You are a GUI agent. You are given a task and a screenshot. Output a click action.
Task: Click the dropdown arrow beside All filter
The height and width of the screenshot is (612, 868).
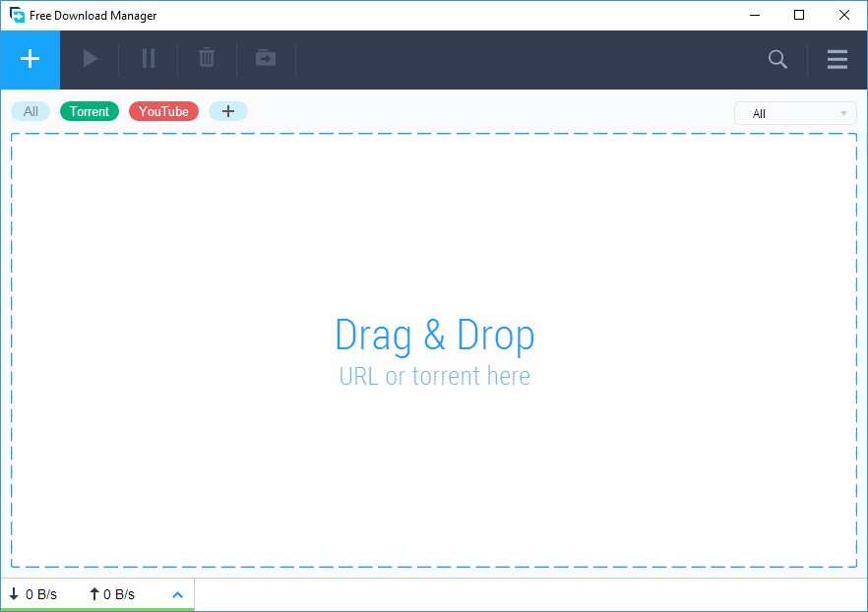pyautogui.click(x=843, y=113)
